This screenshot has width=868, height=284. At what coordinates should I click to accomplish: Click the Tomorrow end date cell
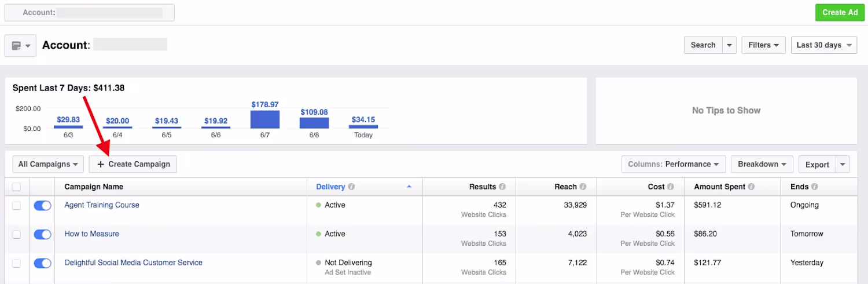(x=806, y=234)
